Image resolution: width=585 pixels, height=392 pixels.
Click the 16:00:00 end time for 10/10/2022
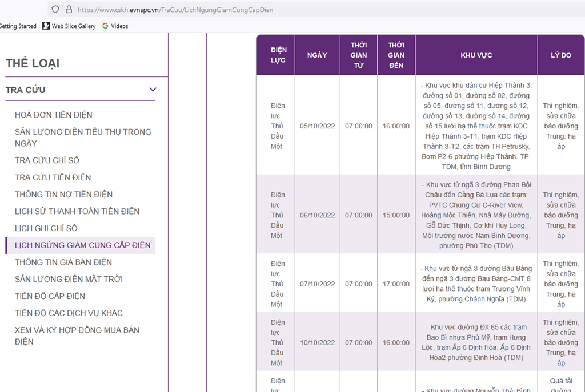point(396,342)
